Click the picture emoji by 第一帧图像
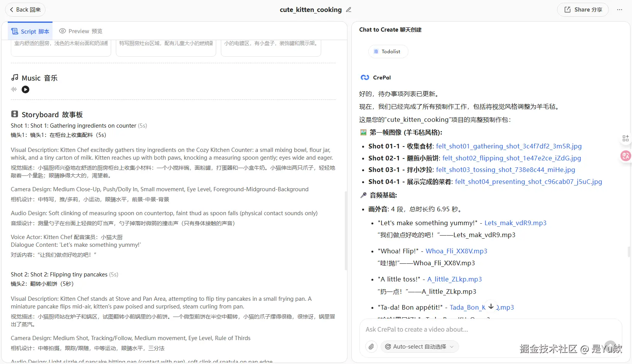The image size is (632, 364). tap(363, 132)
